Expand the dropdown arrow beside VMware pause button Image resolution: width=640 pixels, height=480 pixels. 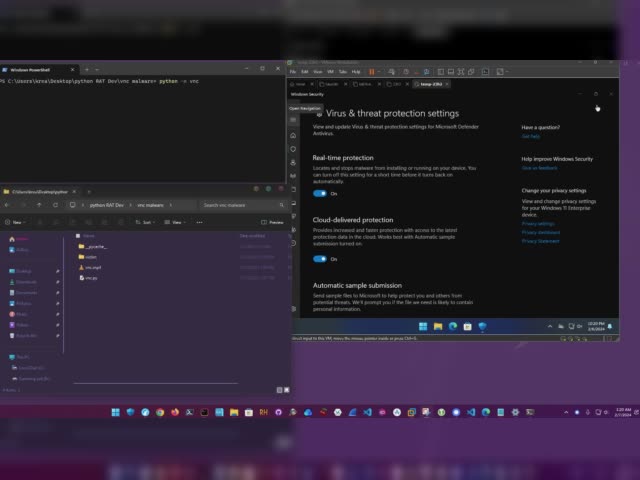tap(379, 72)
